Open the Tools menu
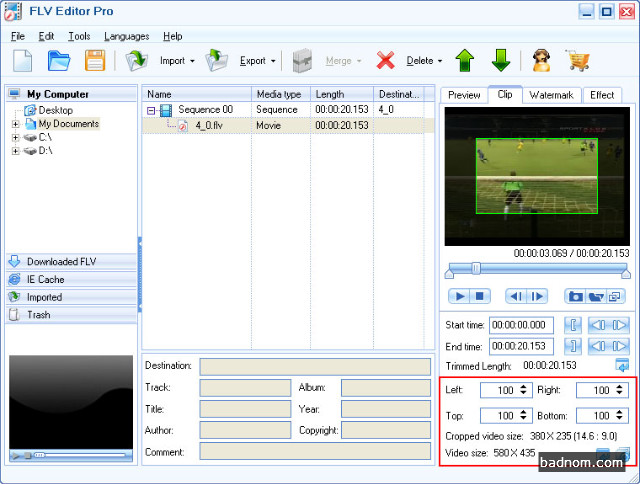 click(79, 36)
